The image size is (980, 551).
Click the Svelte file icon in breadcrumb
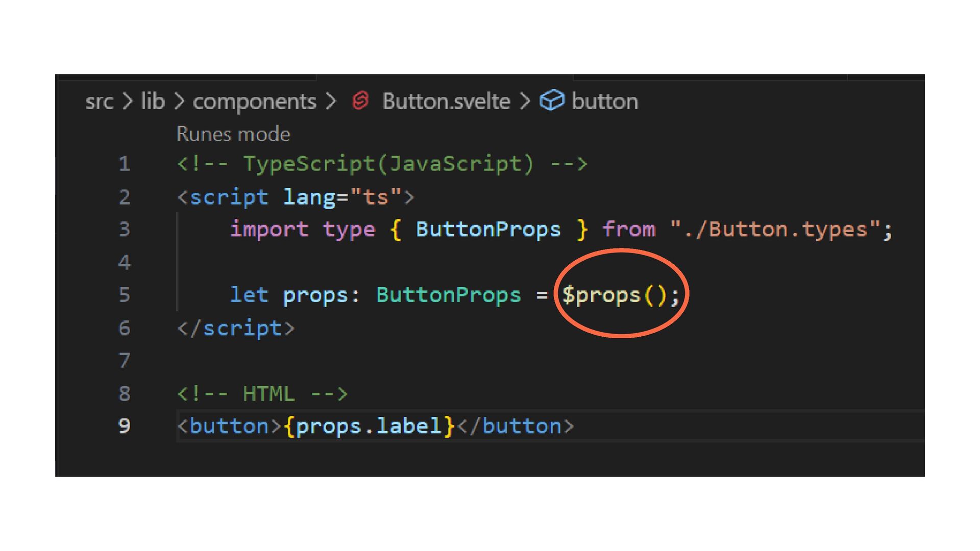tap(360, 101)
